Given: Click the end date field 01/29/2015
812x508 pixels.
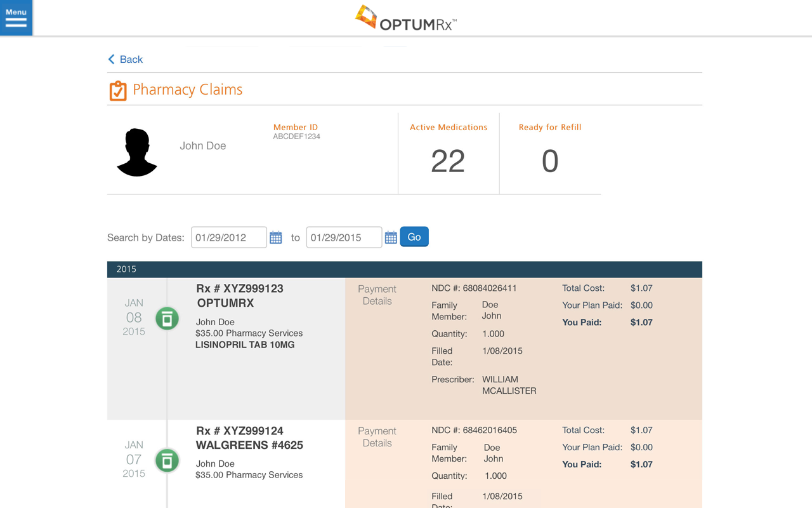Looking at the screenshot, I should (x=344, y=237).
